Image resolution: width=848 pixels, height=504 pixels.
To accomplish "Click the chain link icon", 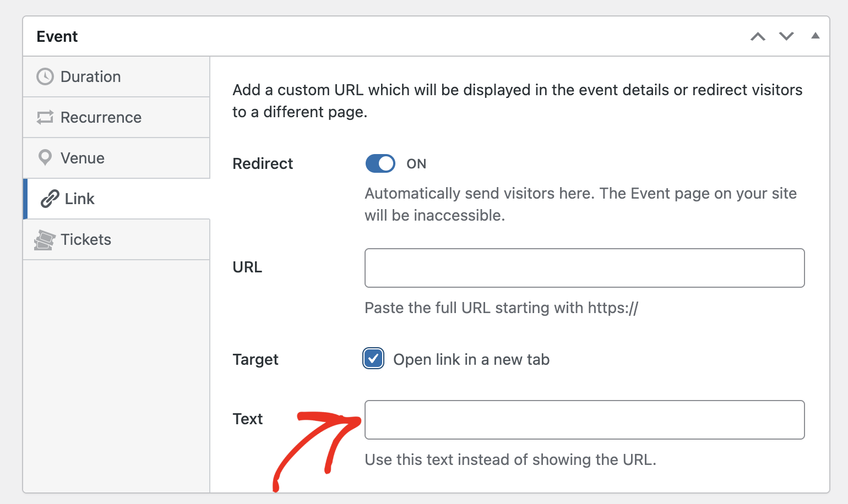I will click(50, 199).
